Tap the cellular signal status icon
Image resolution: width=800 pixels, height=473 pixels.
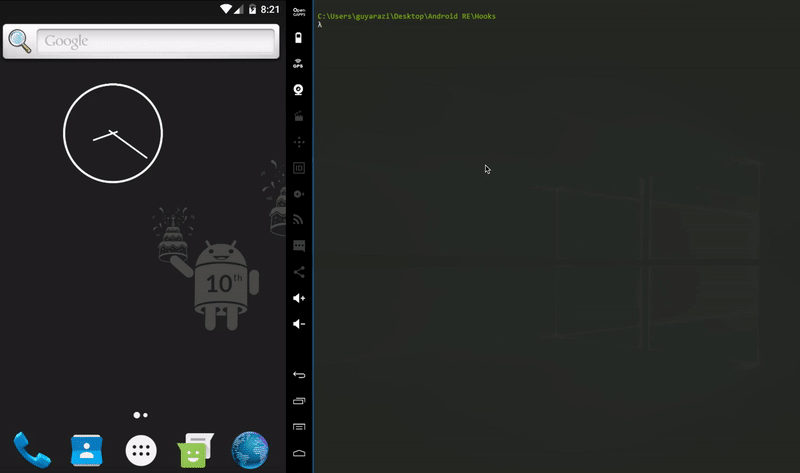pos(238,9)
